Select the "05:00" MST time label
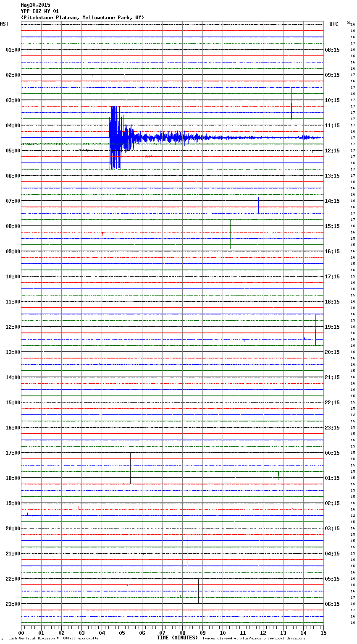Viewport: 357px width, 644px height. click(13, 151)
